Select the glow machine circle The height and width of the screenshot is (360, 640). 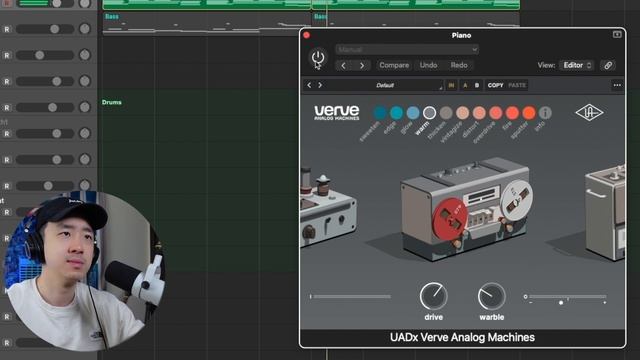tap(413, 113)
